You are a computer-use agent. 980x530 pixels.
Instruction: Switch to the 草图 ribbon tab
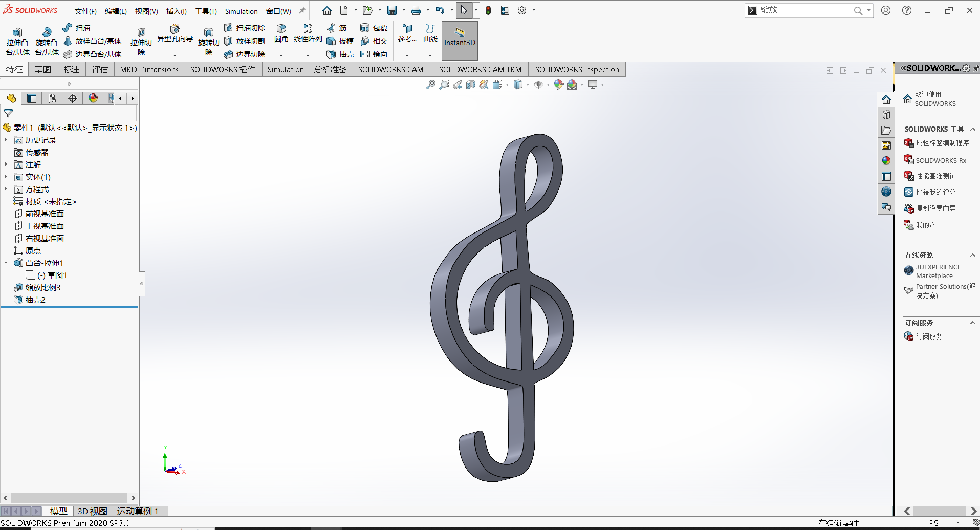point(43,69)
